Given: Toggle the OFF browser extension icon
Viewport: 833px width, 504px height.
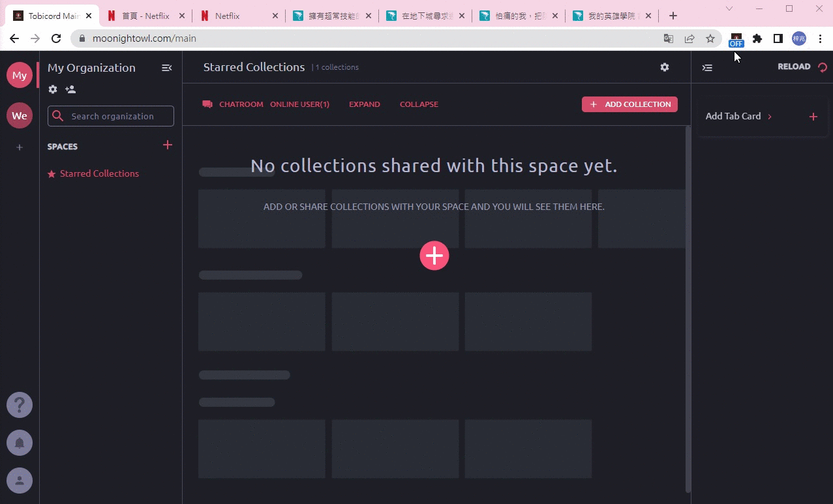Looking at the screenshot, I should pos(736,39).
